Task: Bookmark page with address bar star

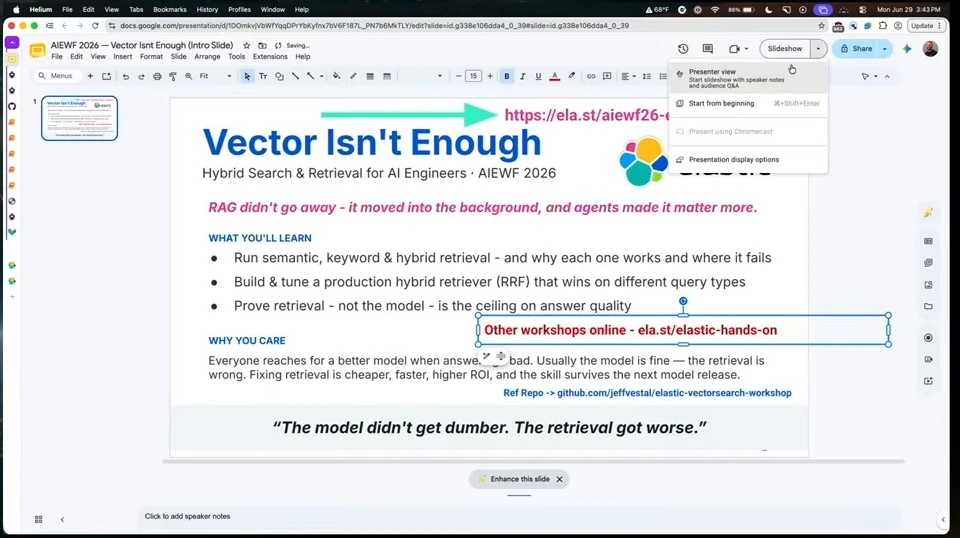Action: pyautogui.click(x=822, y=26)
